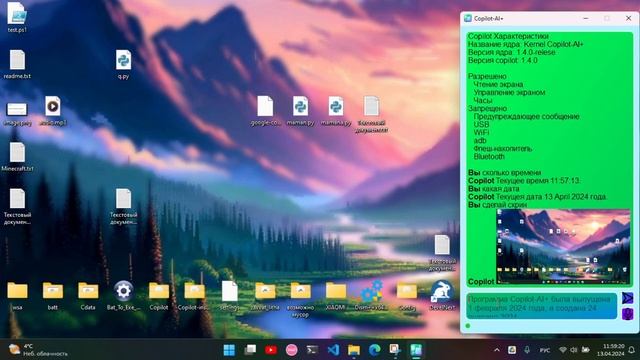This screenshot has height=360, width=640.
Task: Select the Copilot folder on the desktop
Action: [x=159, y=296]
